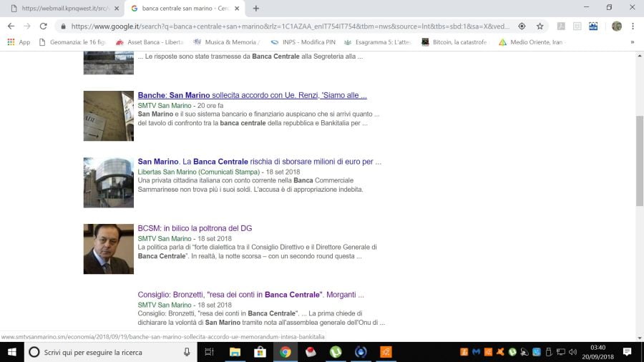Image resolution: width=644 pixels, height=362 pixels.
Task: Click the source 'Libertas San Marino (Comunicati Stampa)'
Action: [x=199, y=172]
